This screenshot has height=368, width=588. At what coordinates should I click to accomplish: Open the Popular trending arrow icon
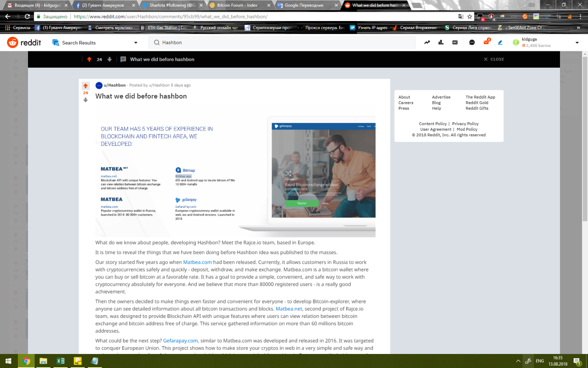[x=427, y=42]
